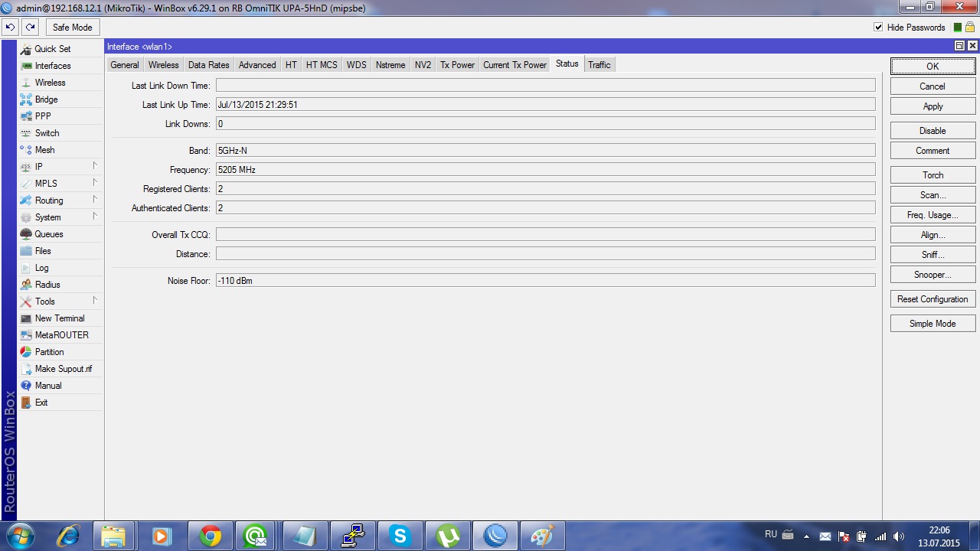Expand the MPLS submenu arrow
The image size is (980, 551).
(x=95, y=183)
